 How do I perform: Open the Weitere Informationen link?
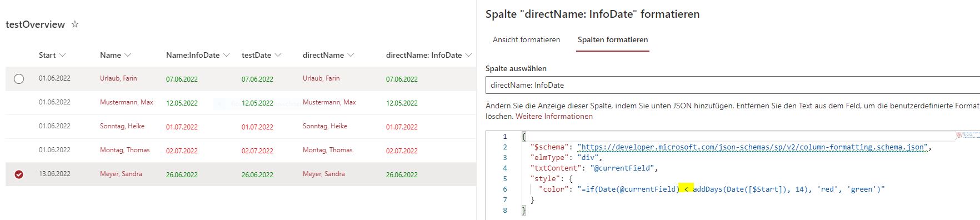[554, 116]
